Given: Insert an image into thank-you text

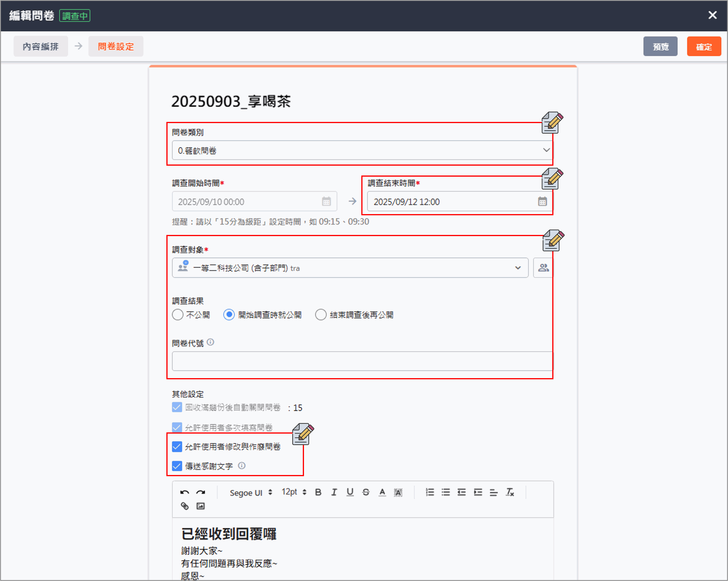Looking at the screenshot, I should (x=201, y=506).
